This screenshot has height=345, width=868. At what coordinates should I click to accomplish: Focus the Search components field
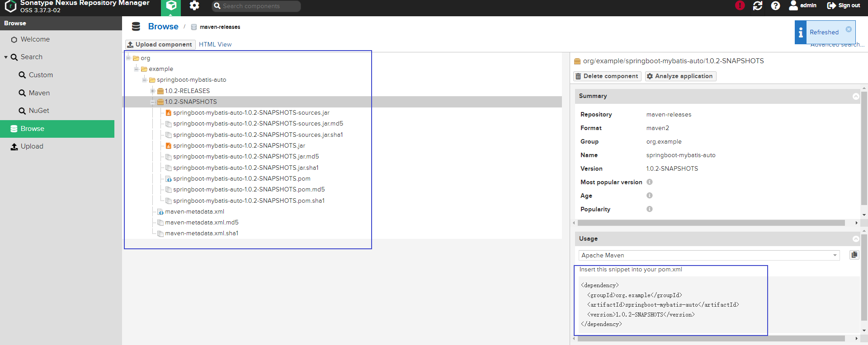[256, 6]
